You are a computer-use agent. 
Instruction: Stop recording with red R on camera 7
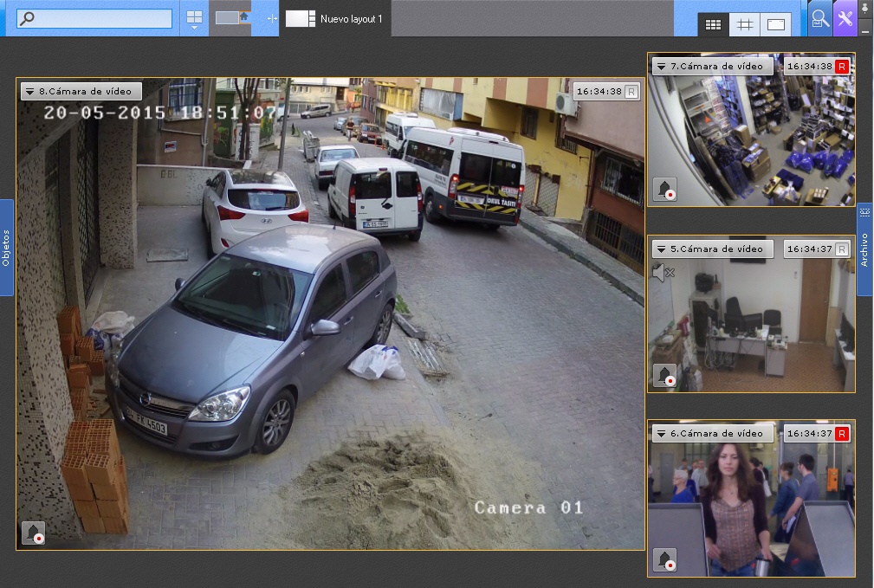click(x=841, y=66)
